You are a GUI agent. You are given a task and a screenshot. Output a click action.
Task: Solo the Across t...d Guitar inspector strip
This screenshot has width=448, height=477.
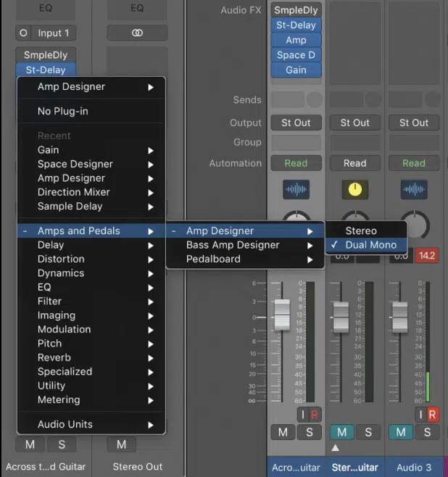tap(62, 444)
